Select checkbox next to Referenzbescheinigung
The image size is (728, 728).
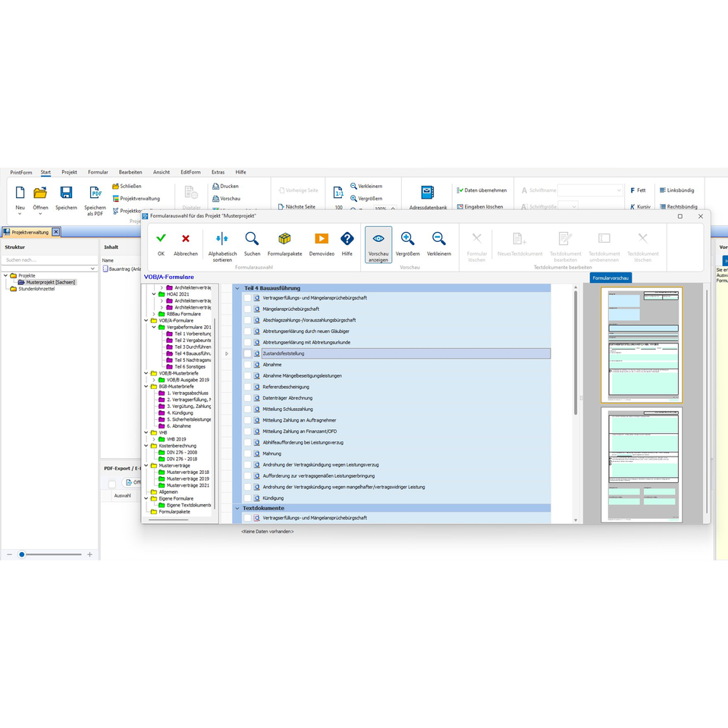click(x=247, y=387)
